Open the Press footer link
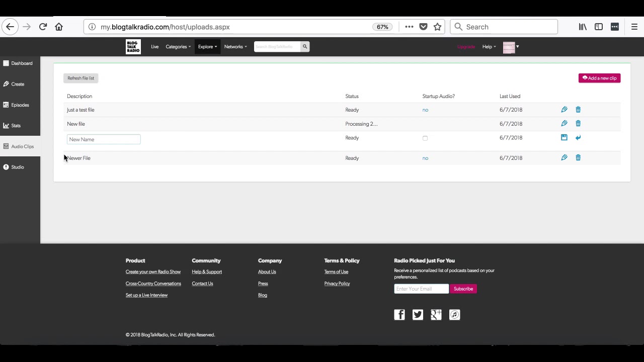Screen dimensions: 644x362 pos(263,284)
